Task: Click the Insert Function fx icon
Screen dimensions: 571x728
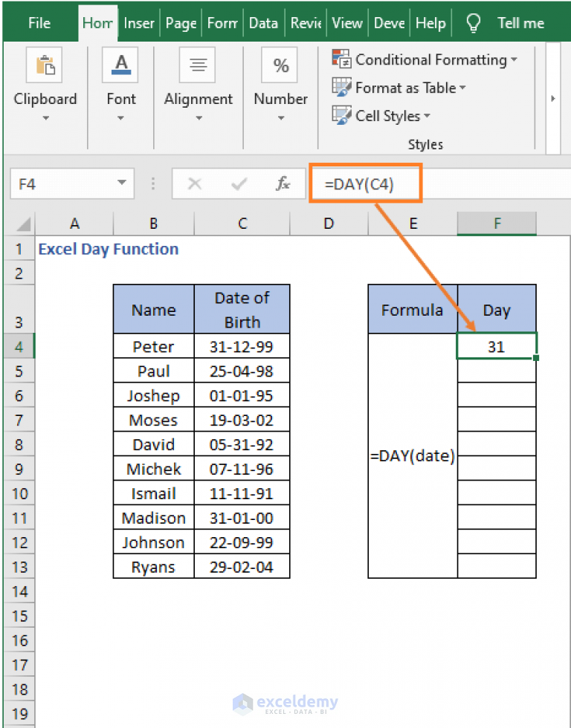Action: (283, 184)
